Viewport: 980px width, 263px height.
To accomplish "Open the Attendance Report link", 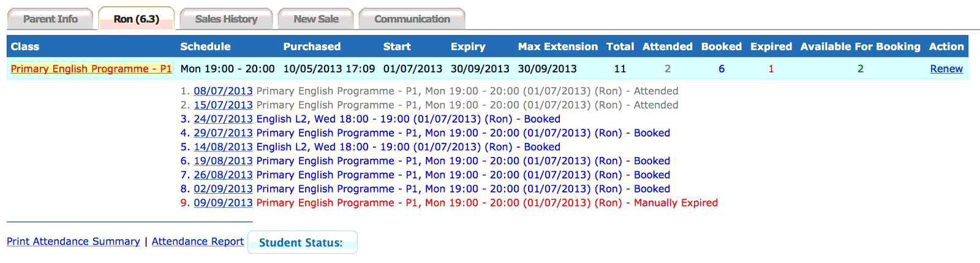I will pos(198,242).
